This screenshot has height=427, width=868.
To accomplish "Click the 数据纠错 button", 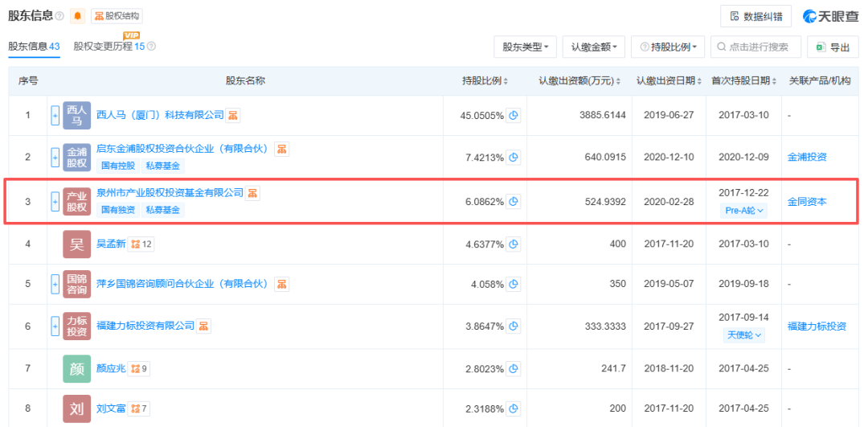I will coord(755,16).
